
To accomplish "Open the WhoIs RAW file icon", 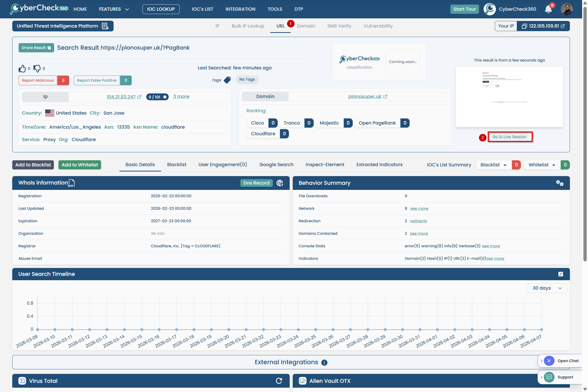I will coord(72,183).
